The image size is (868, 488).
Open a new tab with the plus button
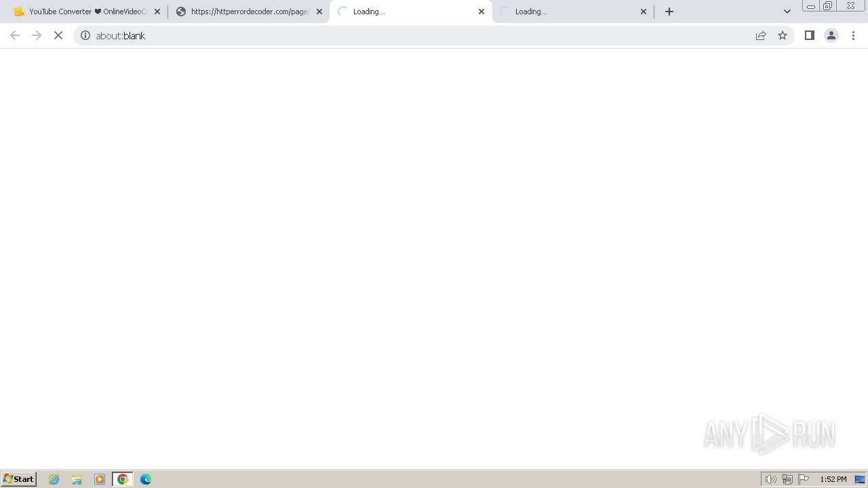tap(669, 12)
